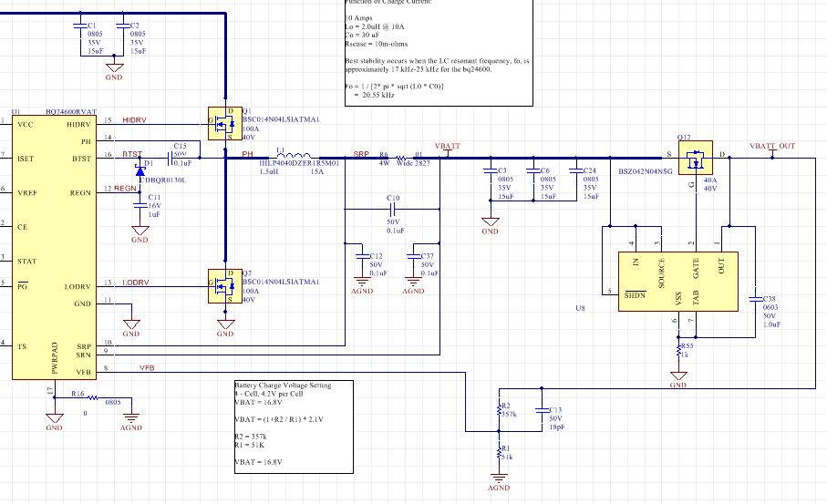827x504 pixels.
Task: Select the U1 BQ24600RVAT chip body
Action: click(x=55, y=247)
